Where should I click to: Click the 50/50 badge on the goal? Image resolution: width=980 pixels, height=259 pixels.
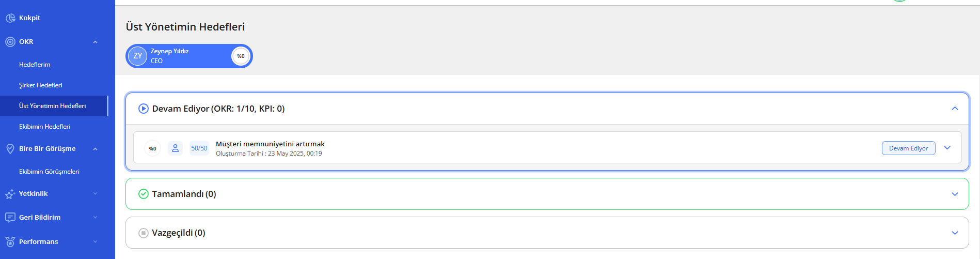[x=199, y=148]
